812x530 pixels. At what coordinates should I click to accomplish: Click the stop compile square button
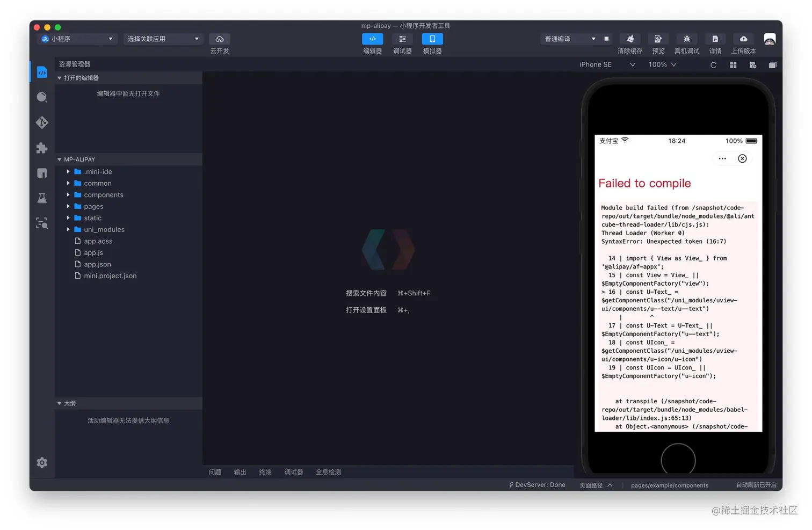(x=606, y=39)
